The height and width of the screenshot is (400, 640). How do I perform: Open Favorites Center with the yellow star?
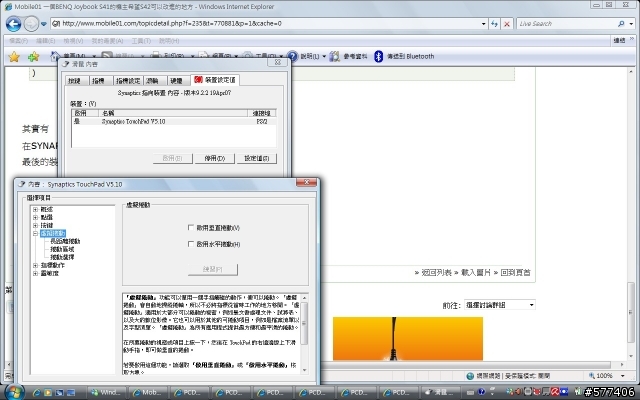coord(14,57)
